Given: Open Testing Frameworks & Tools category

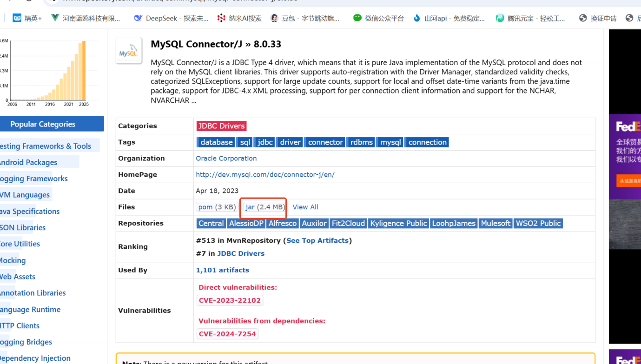Looking at the screenshot, I should coord(45,146).
